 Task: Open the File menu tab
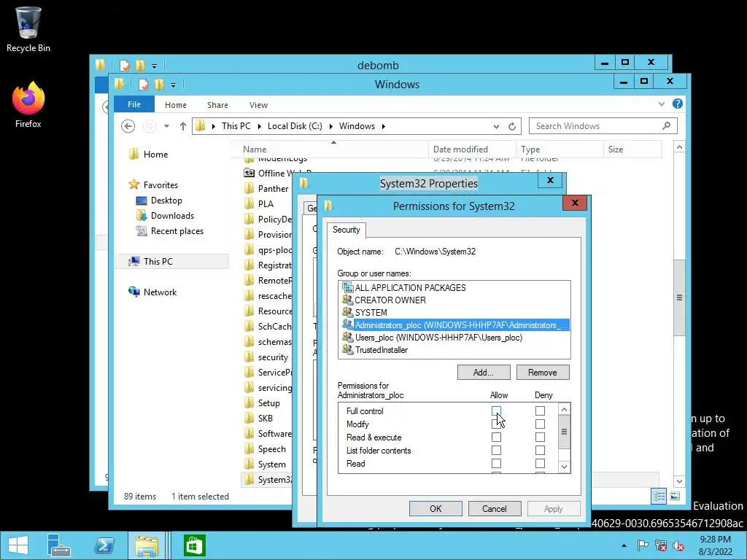(134, 104)
